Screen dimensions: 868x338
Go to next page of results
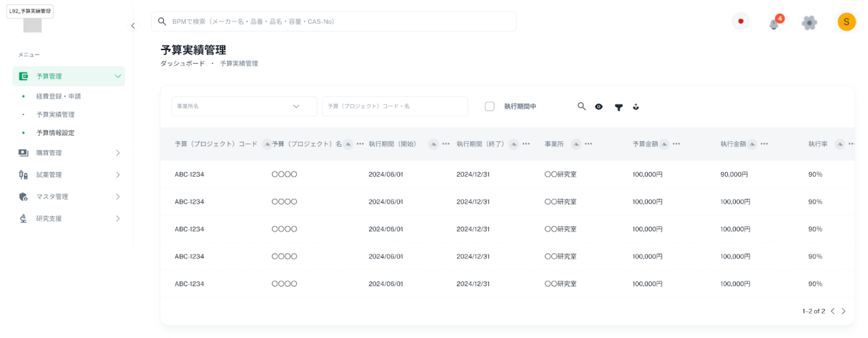pos(843,311)
